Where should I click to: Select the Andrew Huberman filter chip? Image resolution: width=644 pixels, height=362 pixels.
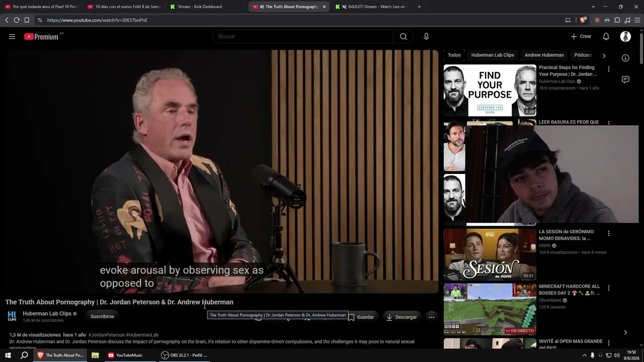point(544,55)
